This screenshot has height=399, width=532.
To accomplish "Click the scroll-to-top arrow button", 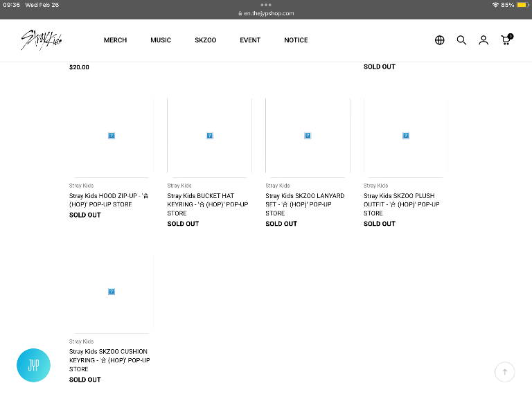I will click(504, 372).
